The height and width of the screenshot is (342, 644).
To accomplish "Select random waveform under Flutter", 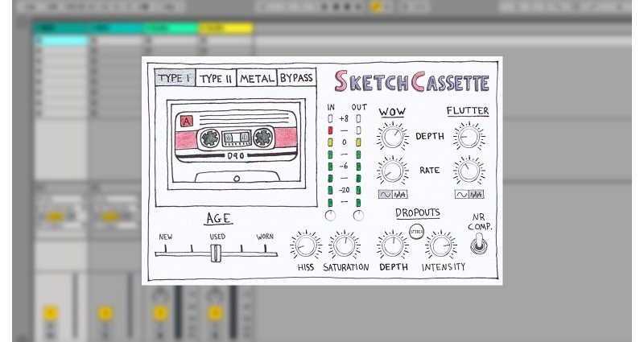I will tap(477, 194).
